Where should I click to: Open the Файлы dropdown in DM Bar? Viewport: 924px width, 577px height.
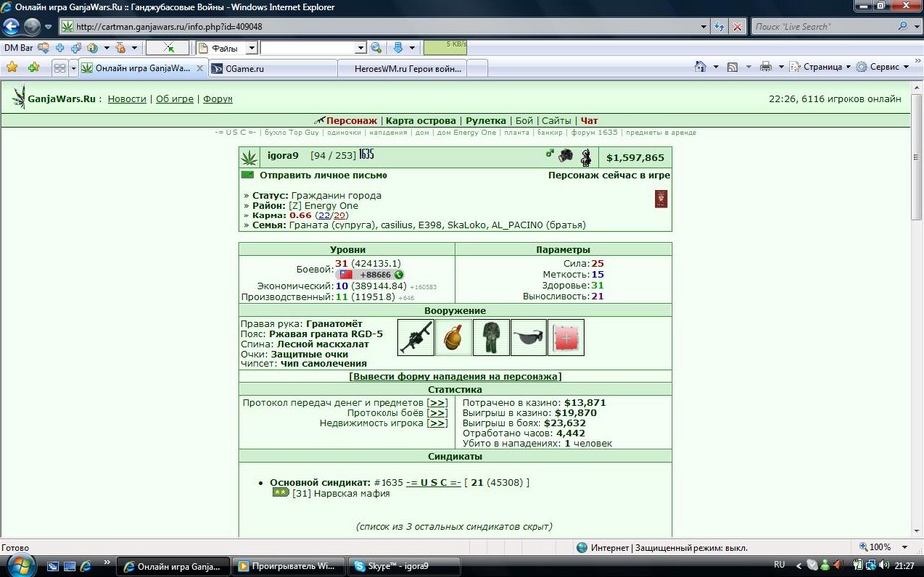251,48
